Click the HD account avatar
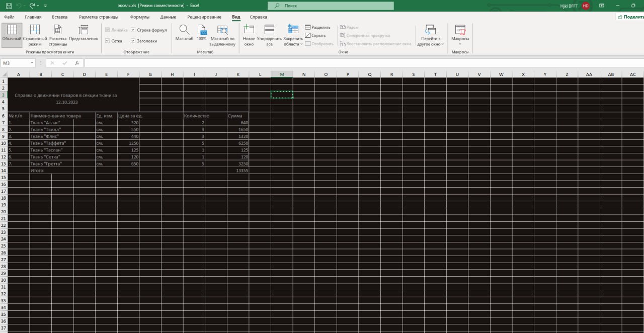Image resolution: width=644 pixels, height=333 pixels. (586, 6)
